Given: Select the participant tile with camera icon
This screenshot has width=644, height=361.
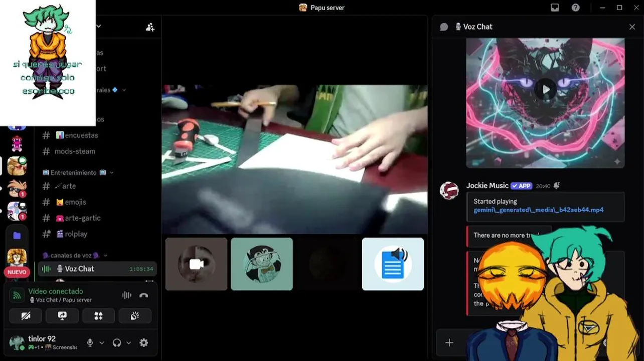Looking at the screenshot, I should (196, 264).
